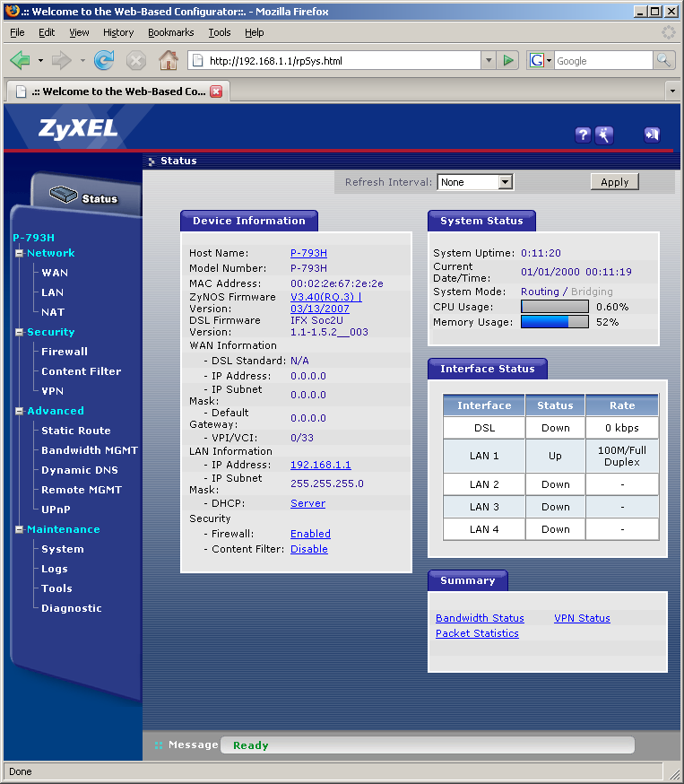Click the ZyXEL logout icon
This screenshot has height=784, width=684.
point(652,135)
